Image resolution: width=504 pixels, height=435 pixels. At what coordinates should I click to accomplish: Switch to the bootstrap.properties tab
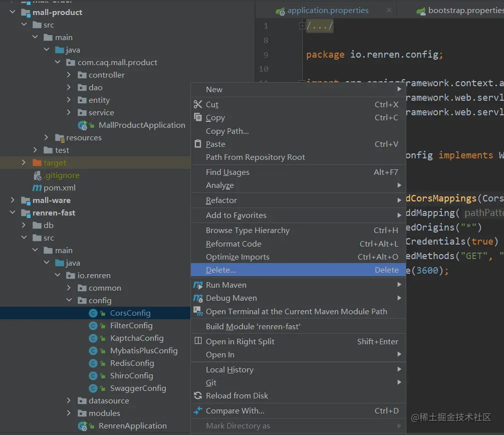465,11
